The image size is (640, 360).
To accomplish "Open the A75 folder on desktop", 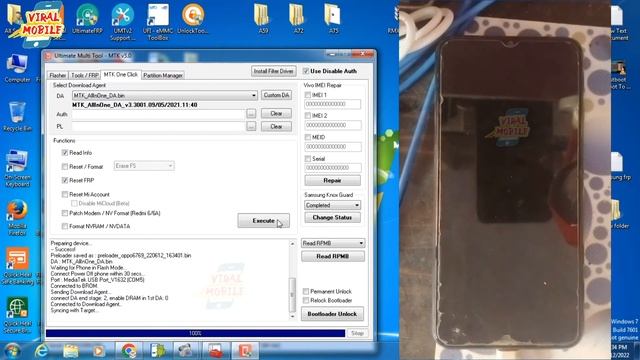I will coord(333,18).
